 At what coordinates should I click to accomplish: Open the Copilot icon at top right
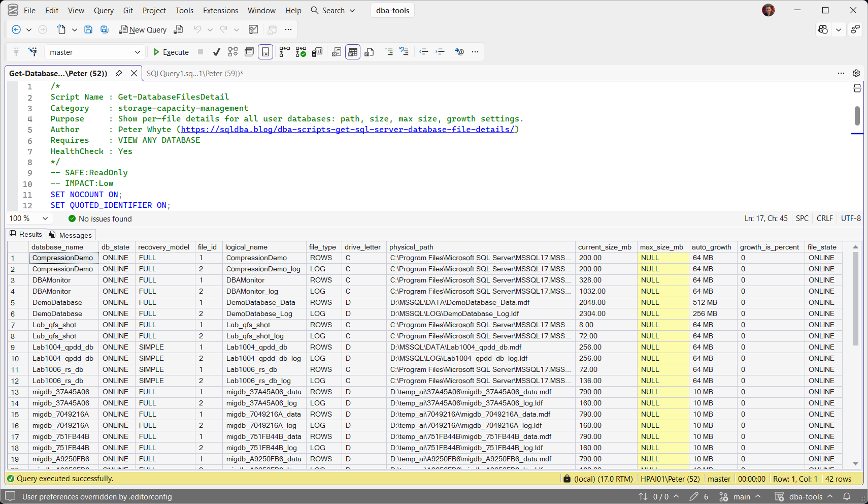[823, 29]
